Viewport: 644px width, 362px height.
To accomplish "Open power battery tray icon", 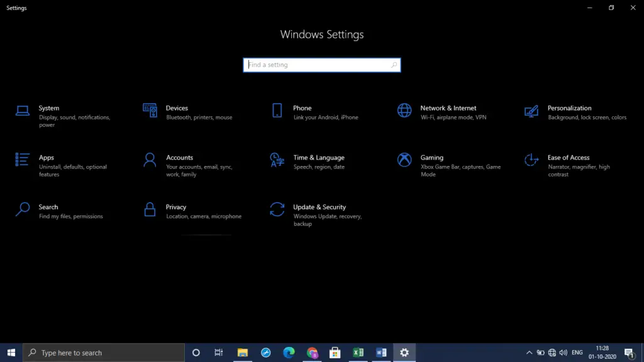I will pyautogui.click(x=540, y=353).
